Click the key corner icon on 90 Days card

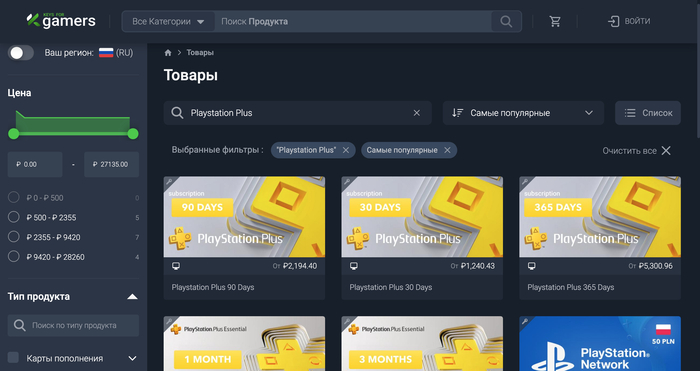(x=168, y=181)
